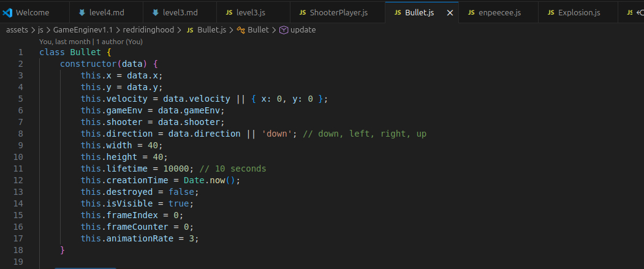Click the JS file icon in breadcrumb
Screen dimensions: 644x269
190,30
